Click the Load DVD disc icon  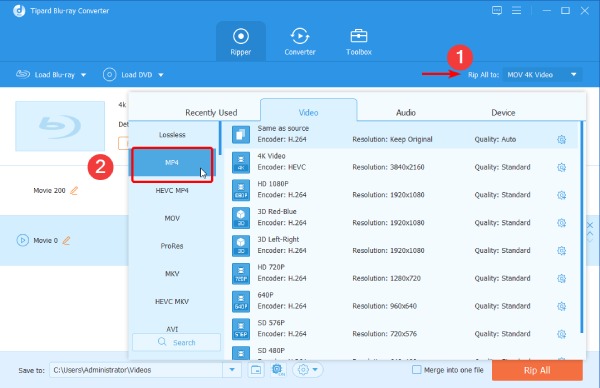[109, 75]
